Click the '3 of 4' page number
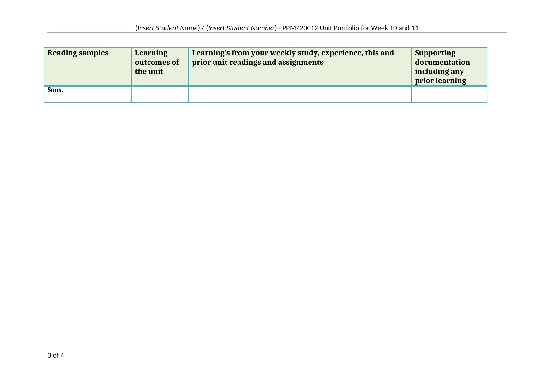 [56, 355]
